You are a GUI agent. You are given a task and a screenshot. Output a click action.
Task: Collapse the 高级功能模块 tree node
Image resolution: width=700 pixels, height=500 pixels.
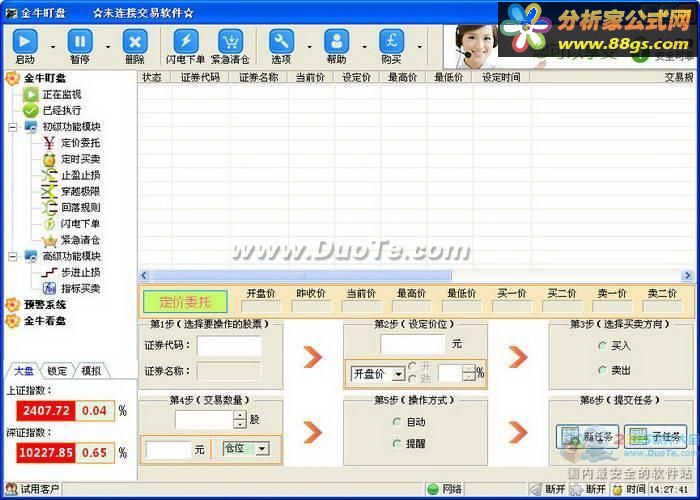(13, 256)
